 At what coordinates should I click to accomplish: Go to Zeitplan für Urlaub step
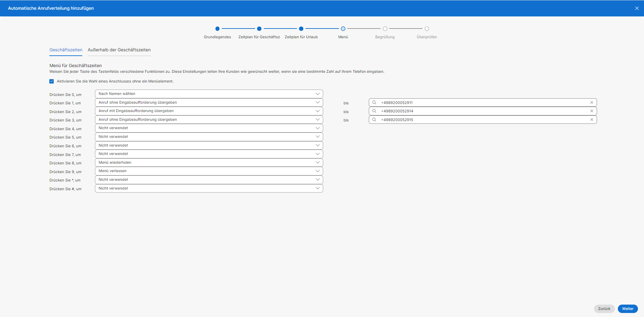point(301,29)
